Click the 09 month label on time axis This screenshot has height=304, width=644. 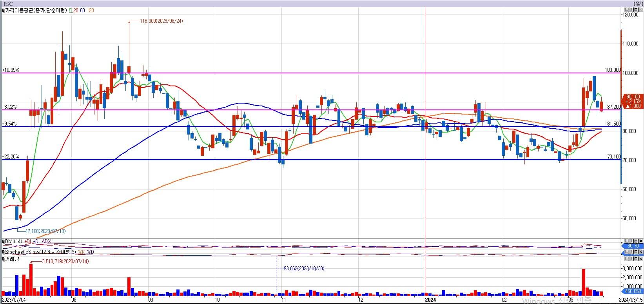tap(151, 300)
